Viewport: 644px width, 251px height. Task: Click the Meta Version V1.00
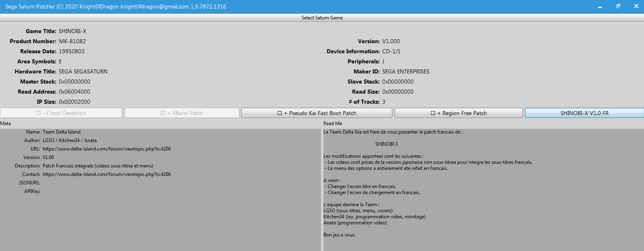click(48, 157)
